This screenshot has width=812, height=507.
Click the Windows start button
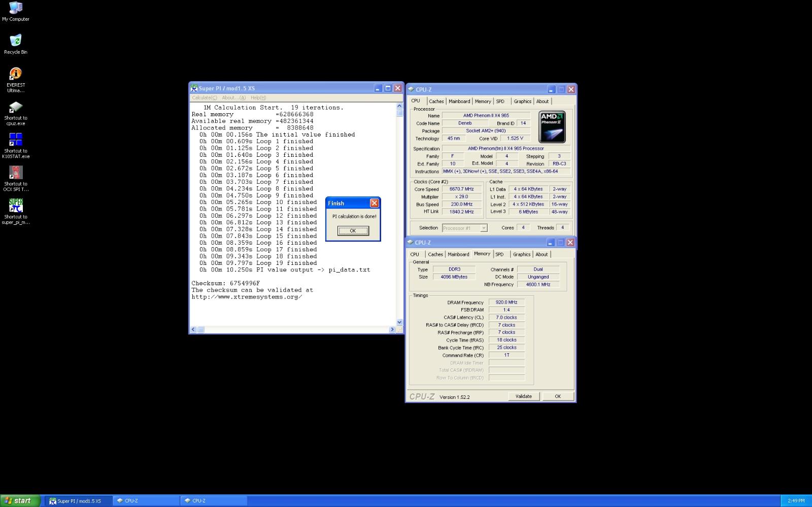tap(20, 500)
